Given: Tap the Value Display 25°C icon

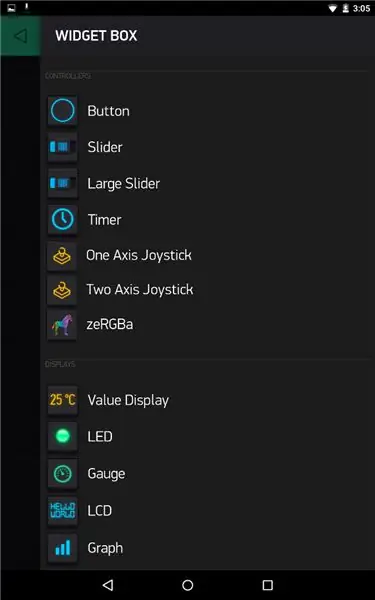Looking at the screenshot, I should coord(62,400).
